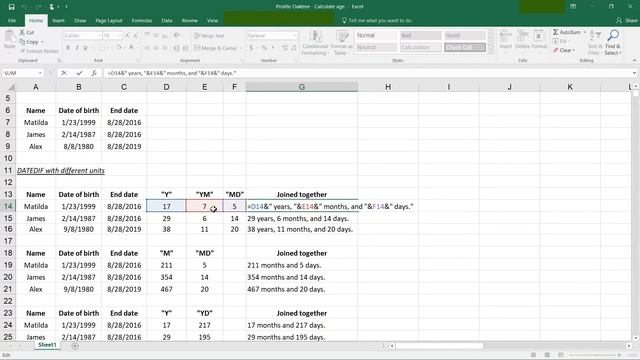Click the Copy icon in Clipboard group
The image size is (640, 360).
click(x=22, y=42)
